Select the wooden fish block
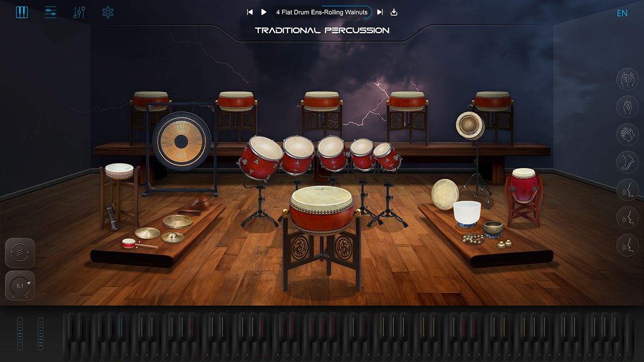 coord(201,203)
